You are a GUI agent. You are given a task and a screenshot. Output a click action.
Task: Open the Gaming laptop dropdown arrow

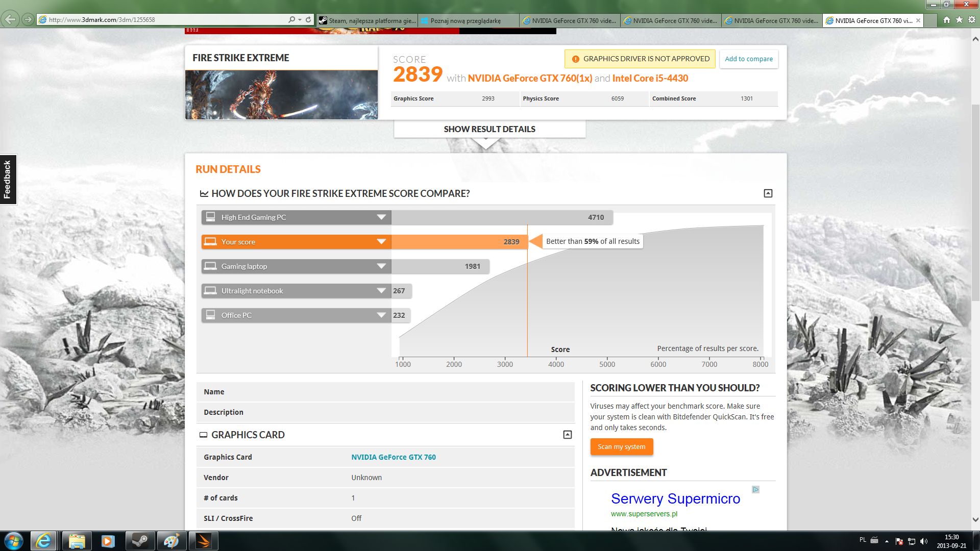pos(381,266)
